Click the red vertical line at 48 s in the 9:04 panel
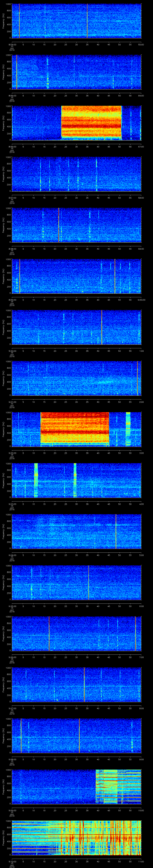Screen dimensions: 153x868 pyautogui.click(x=116, y=531)
